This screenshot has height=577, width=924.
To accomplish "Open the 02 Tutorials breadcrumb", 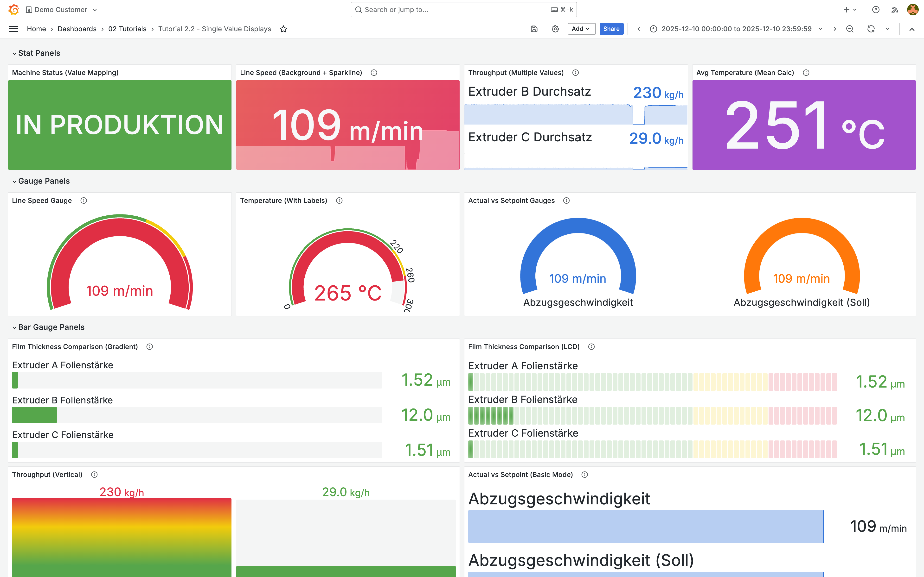I will click(x=127, y=29).
